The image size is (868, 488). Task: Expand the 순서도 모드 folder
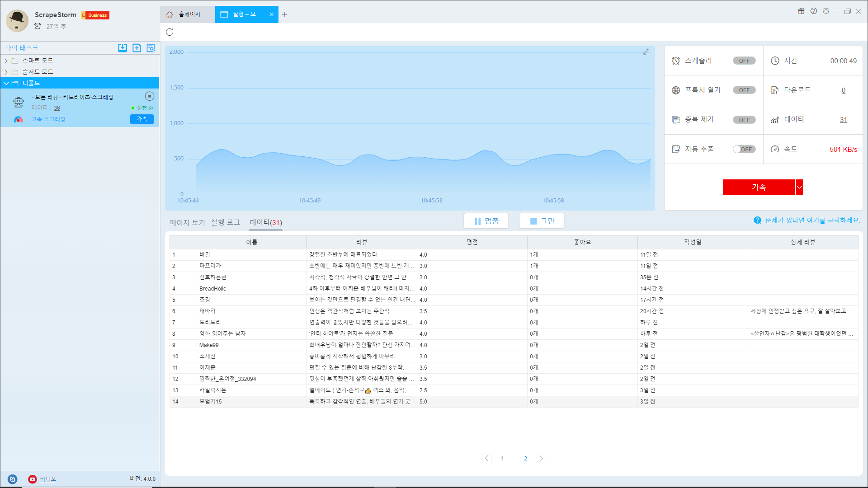click(x=6, y=72)
